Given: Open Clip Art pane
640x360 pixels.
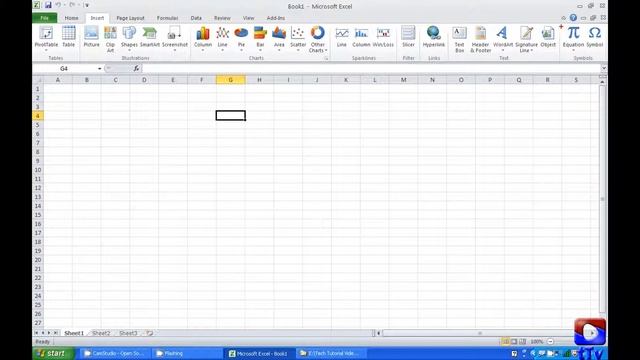Looking at the screenshot, I should [x=110, y=39].
